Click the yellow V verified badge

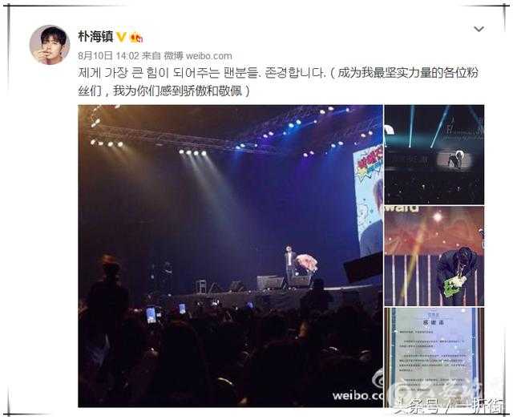pyautogui.click(x=121, y=37)
